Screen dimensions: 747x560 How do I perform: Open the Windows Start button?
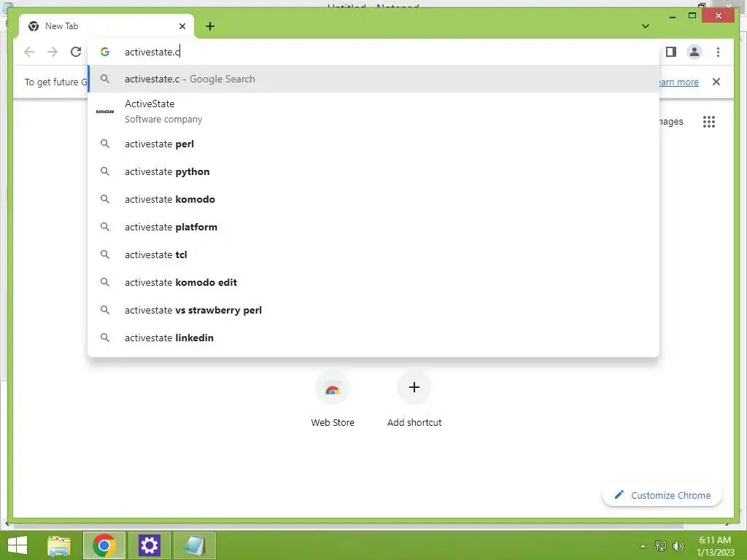click(18, 545)
